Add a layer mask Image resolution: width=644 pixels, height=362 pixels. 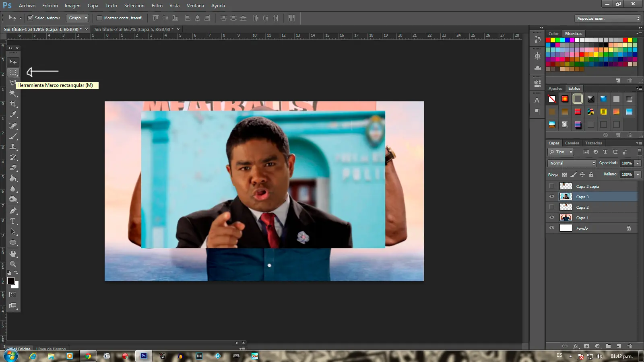coord(587,346)
